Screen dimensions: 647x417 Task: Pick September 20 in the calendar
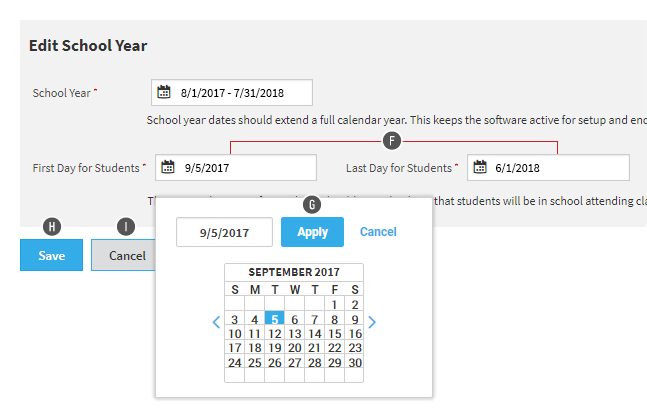pos(294,348)
